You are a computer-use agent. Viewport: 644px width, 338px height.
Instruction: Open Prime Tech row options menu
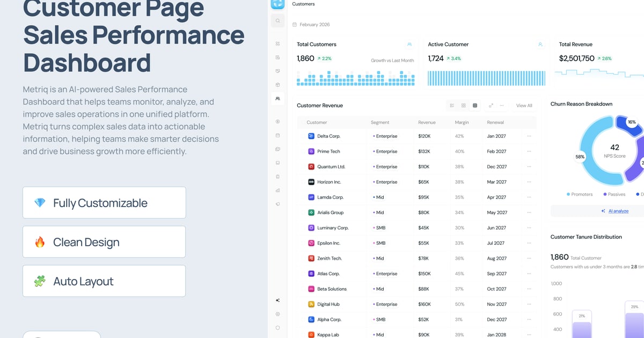tap(529, 151)
